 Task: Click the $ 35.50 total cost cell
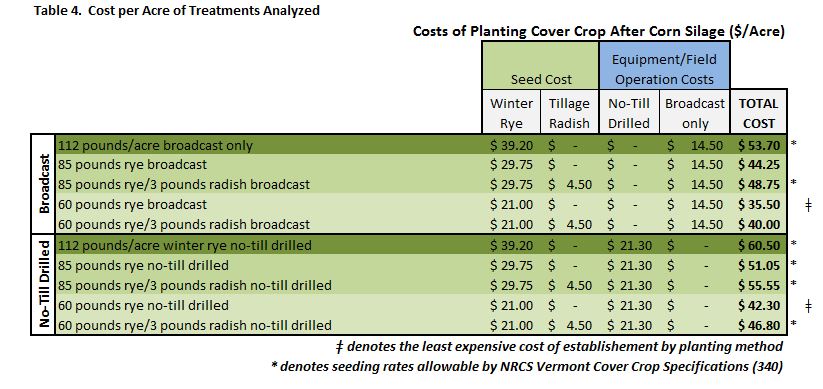point(758,204)
